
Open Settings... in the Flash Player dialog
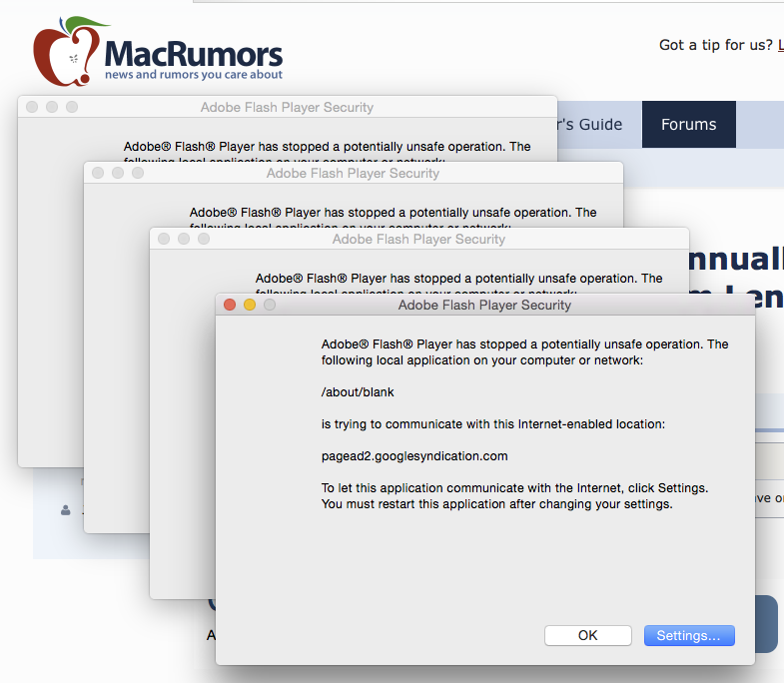pos(689,635)
